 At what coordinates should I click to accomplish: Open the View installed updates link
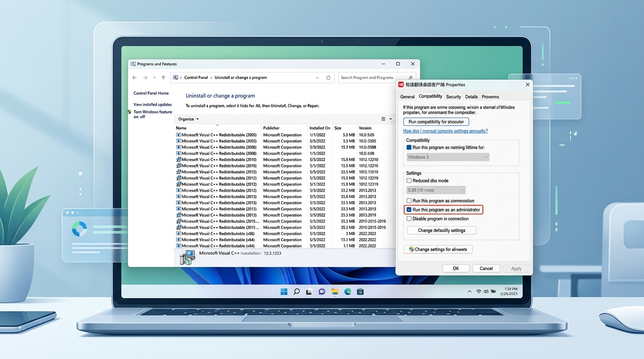click(x=153, y=105)
